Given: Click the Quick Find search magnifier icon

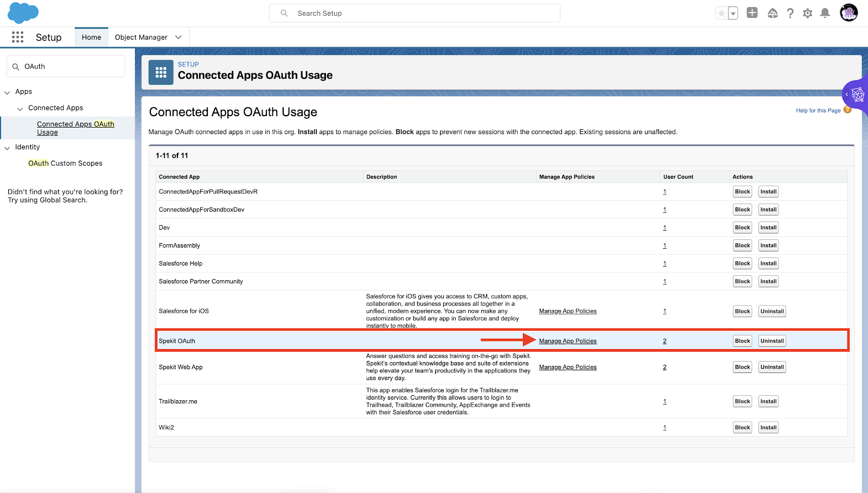Looking at the screenshot, I should pyautogui.click(x=16, y=67).
